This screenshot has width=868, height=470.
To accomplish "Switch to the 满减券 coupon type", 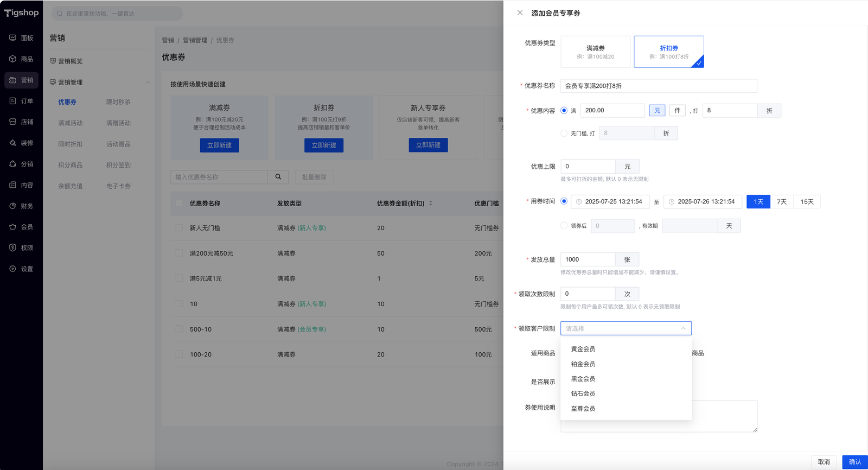I will click(595, 52).
